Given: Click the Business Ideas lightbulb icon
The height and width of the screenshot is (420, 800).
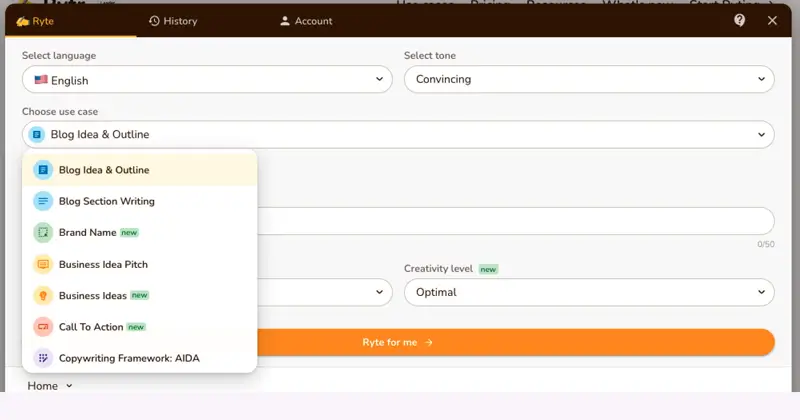Looking at the screenshot, I should [x=43, y=295].
